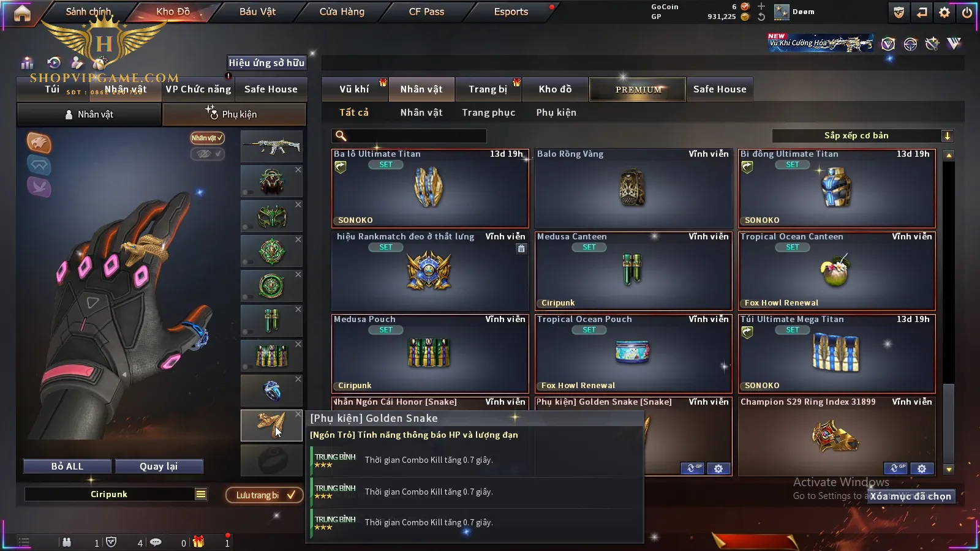
Task: Click trash icon on Rankmatch badge item
Action: point(521,248)
